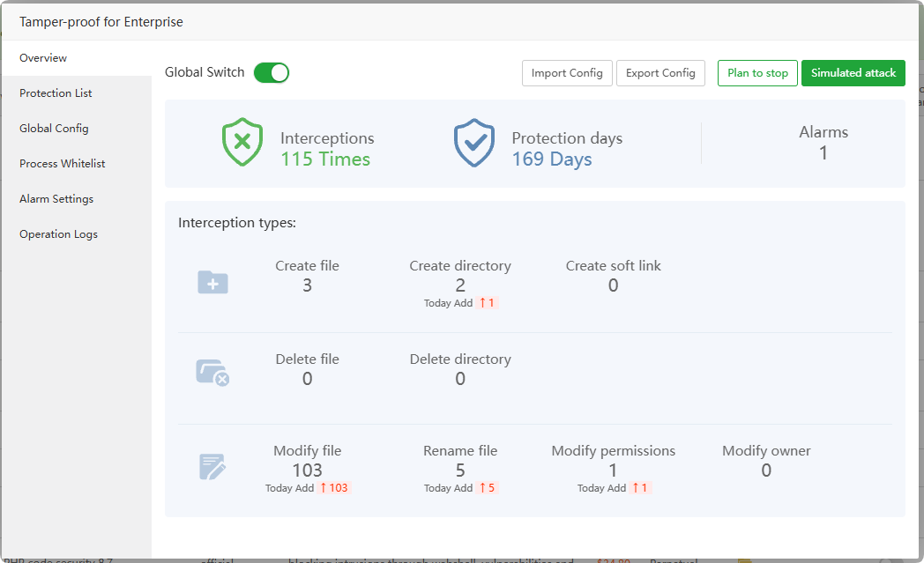The height and width of the screenshot is (563, 924).
Task: Click the Plan to stop button
Action: click(757, 73)
